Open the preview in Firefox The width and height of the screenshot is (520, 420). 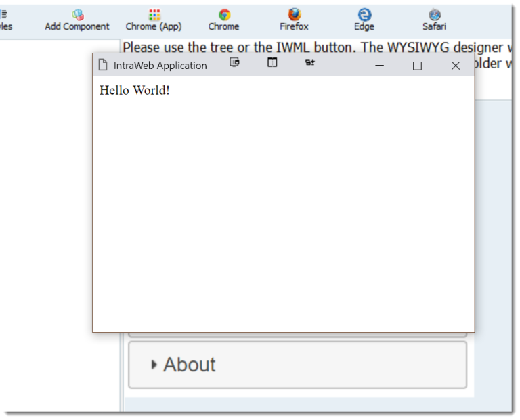pyautogui.click(x=294, y=20)
